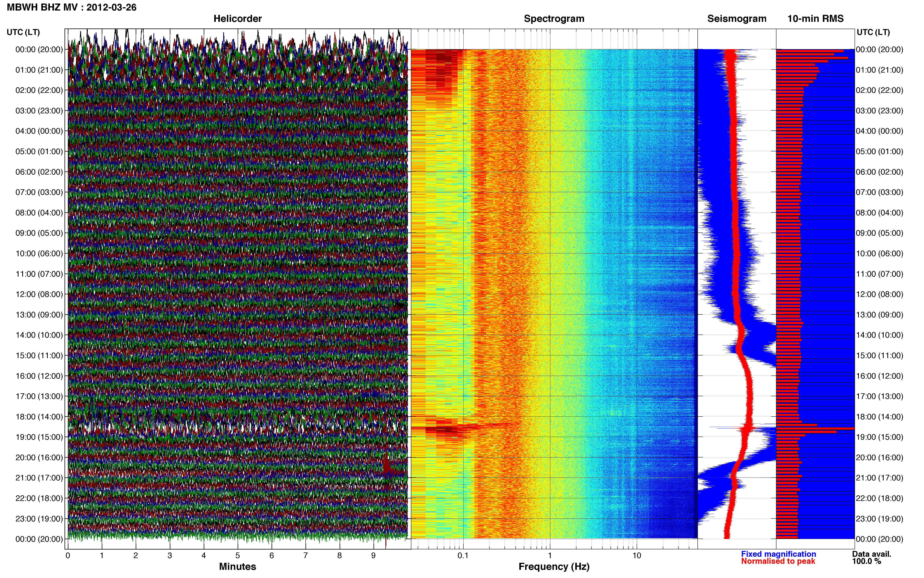Screen dimensions: 924x578
Task: Select the 'Spectrogram' panel heading
Action: point(554,19)
